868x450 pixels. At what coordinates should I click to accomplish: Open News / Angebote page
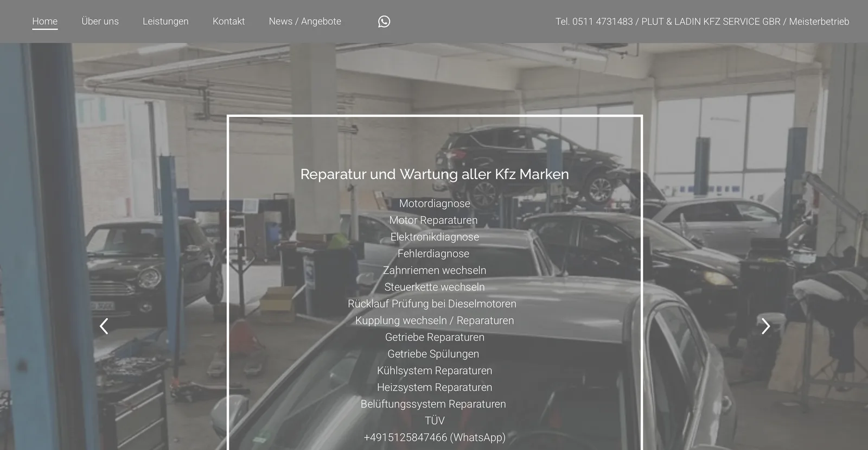tap(305, 22)
